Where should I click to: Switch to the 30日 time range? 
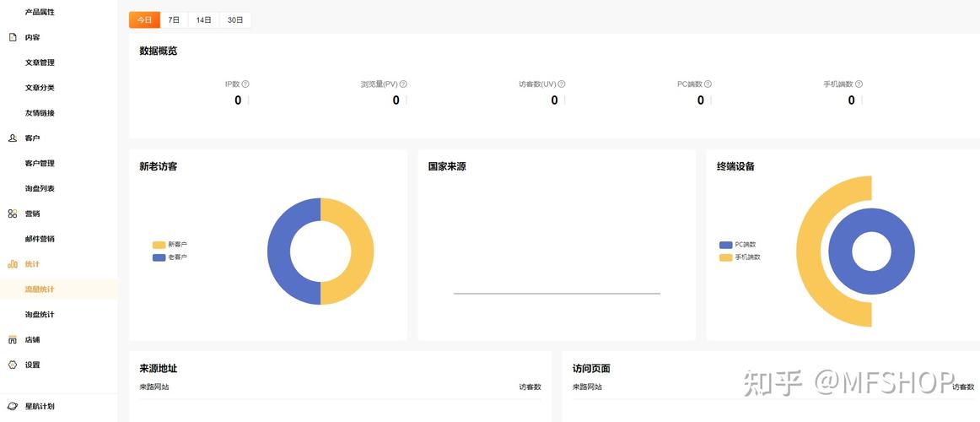[x=235, y=20]
